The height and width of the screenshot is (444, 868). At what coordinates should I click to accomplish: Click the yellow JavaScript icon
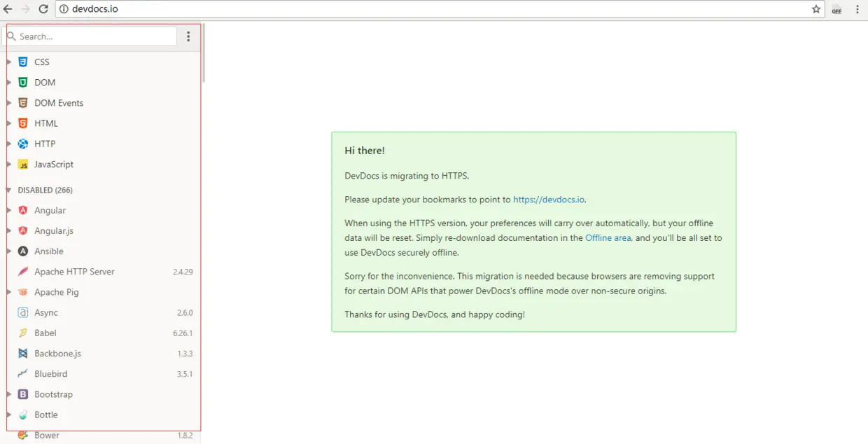tap(23, 165)
